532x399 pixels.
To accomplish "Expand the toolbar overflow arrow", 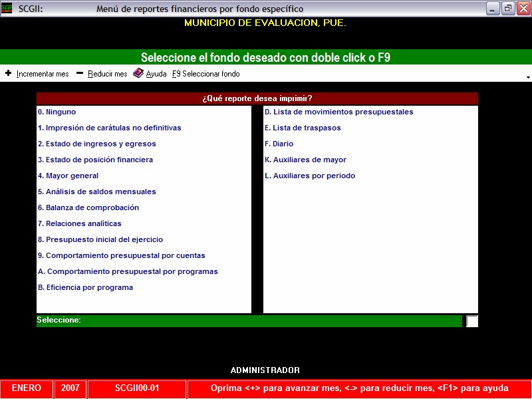I will (x=528, y=78).
